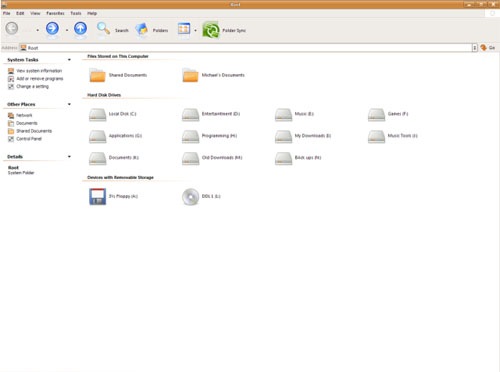This screenshot has height=372, width=500.
Task: Click Add or remove programs link
Action: click(x=40, y=79)
